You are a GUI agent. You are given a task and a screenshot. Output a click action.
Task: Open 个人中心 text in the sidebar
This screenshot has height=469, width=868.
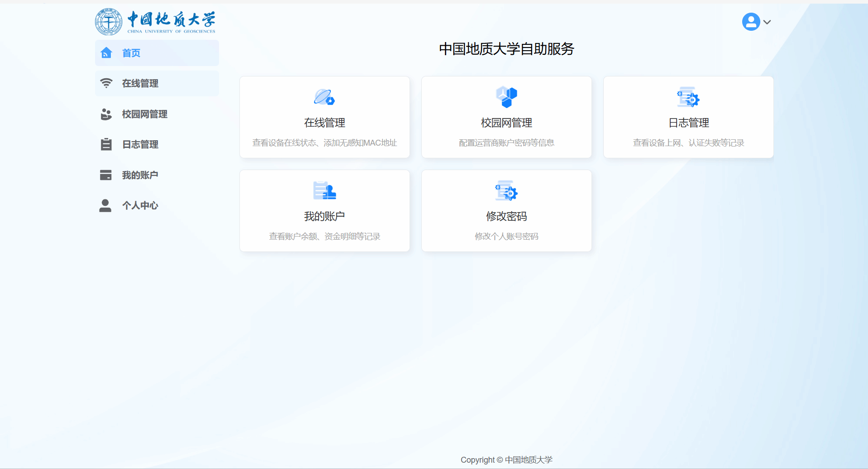tap(140, 205)
